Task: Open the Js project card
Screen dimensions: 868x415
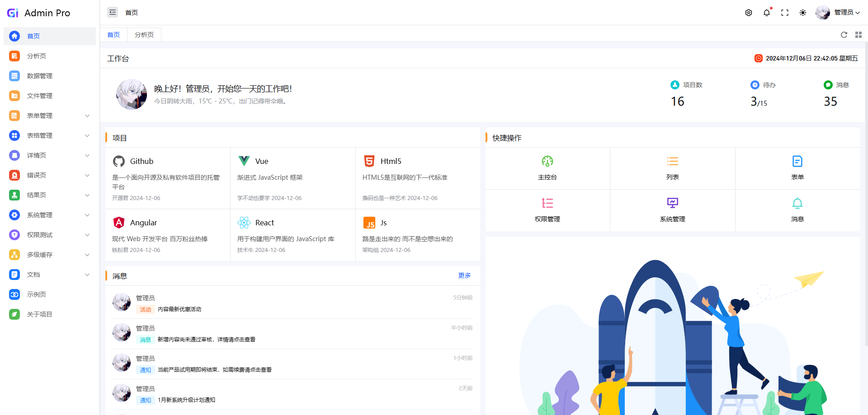Action: coord(418,235)
